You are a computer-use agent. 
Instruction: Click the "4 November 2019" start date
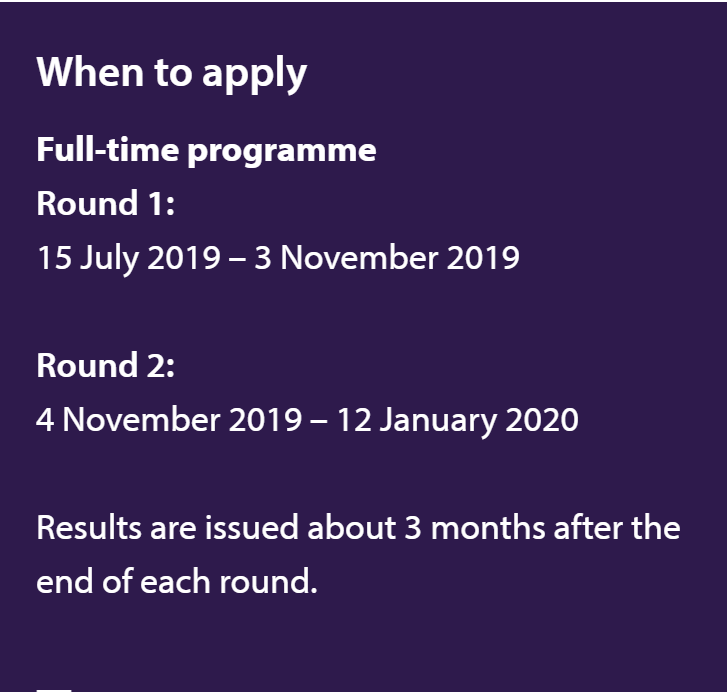168,420
